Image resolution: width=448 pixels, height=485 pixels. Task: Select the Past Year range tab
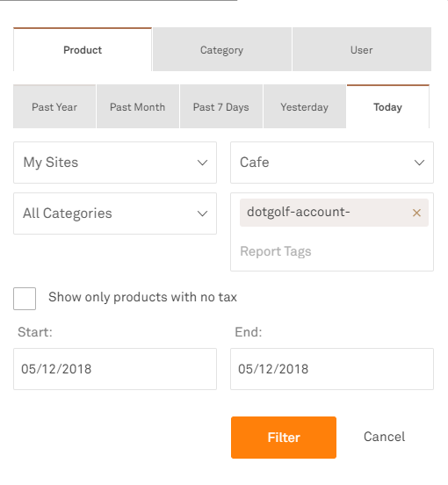(x=54, y=106)
